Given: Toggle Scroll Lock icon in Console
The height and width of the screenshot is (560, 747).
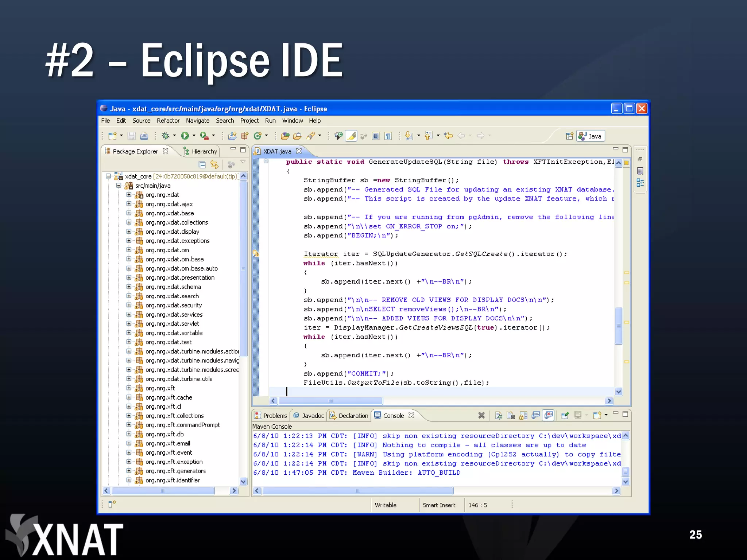Looking at the screenshot, I should (x=523, y=415).
